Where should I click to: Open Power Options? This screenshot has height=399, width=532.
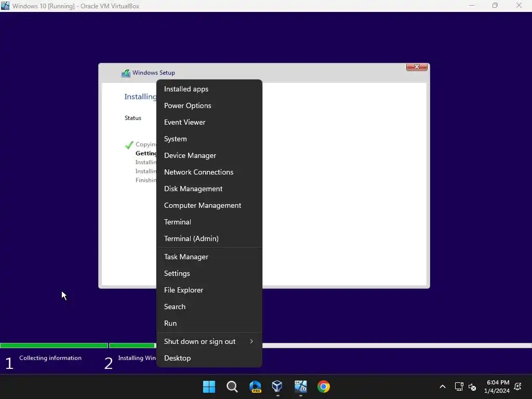coord(209,106)
